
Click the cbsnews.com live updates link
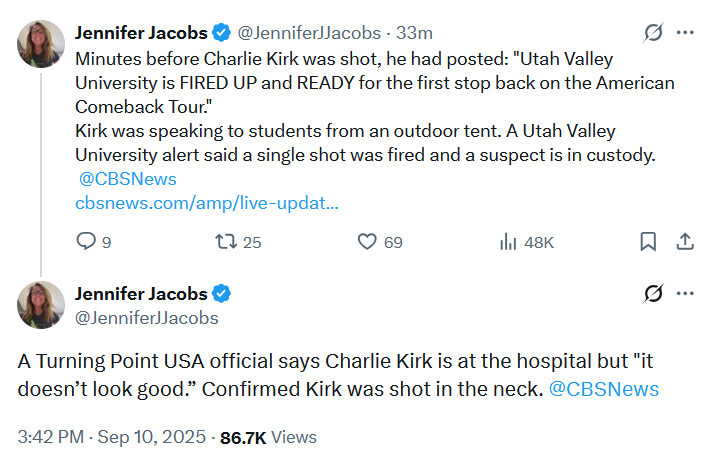click(207, 203)
